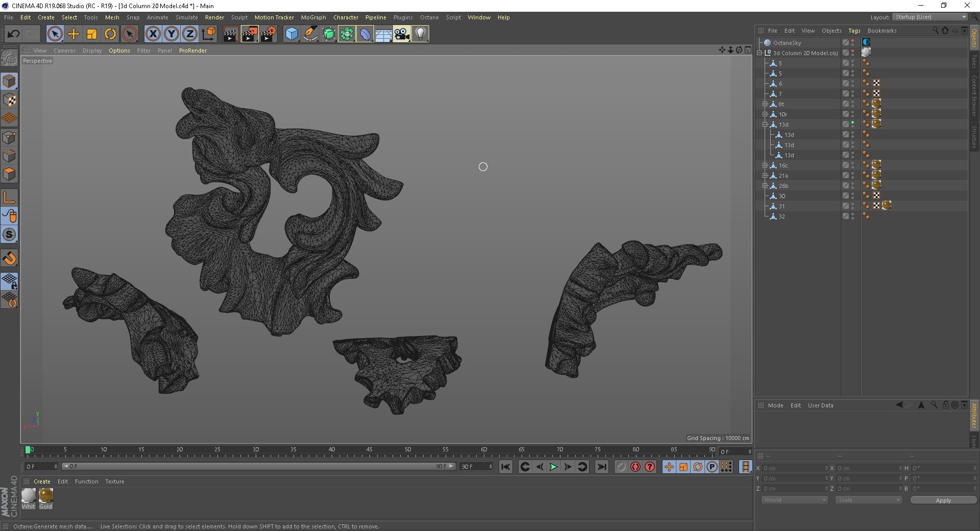Play the animation forwards
This screenshot has width=980, height=531.
pos(553,467)
